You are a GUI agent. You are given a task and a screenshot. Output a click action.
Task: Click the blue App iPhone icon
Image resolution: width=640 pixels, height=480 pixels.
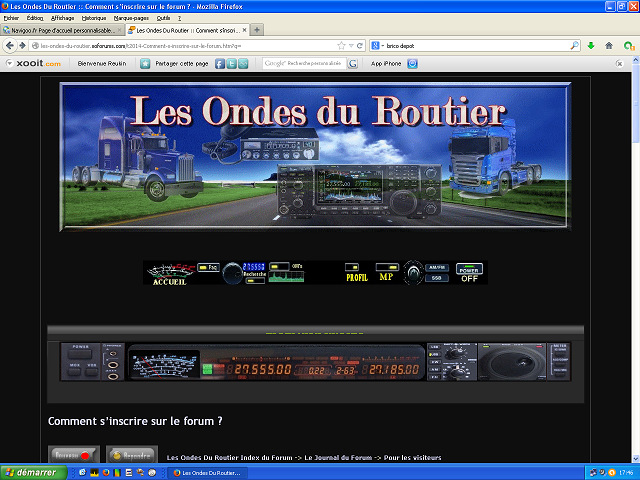pos(412,64)
